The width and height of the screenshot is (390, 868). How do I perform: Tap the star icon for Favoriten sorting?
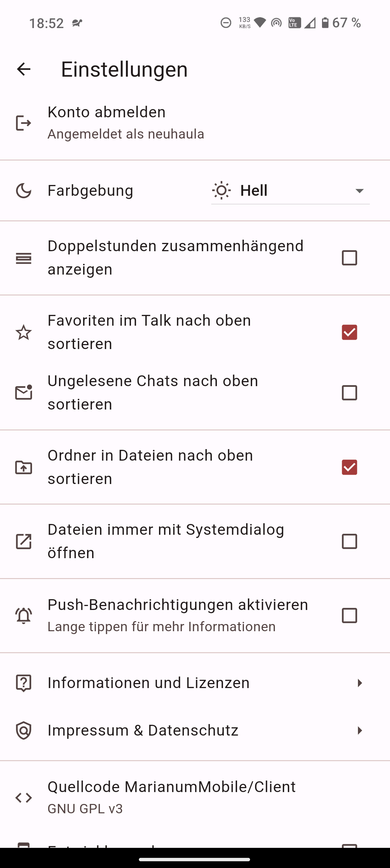(24, 332)
